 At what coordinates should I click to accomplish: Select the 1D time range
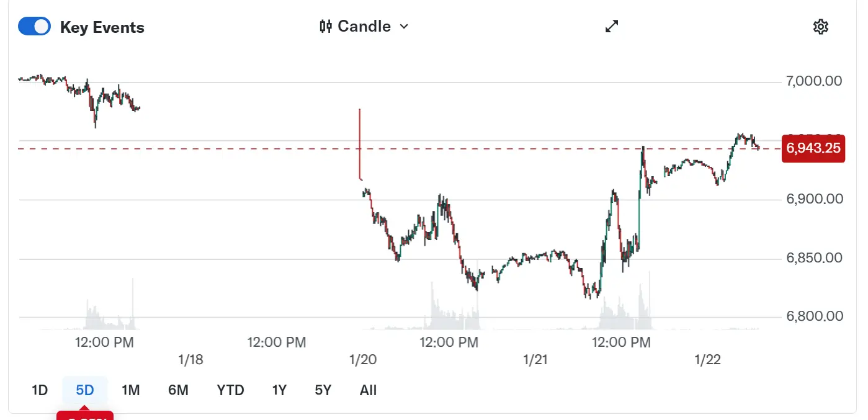click(x=40, y=390)
